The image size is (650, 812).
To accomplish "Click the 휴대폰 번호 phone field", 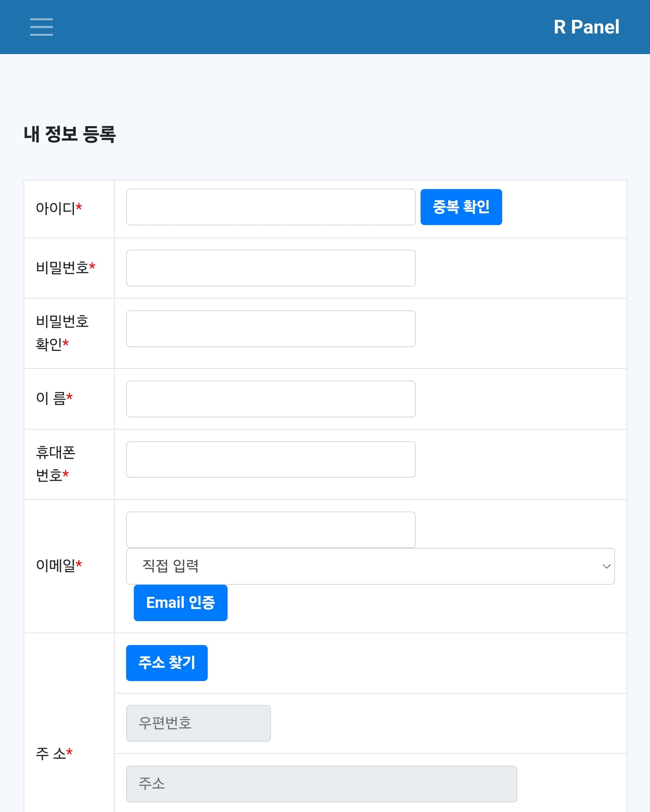I will [x=270, y=459].
